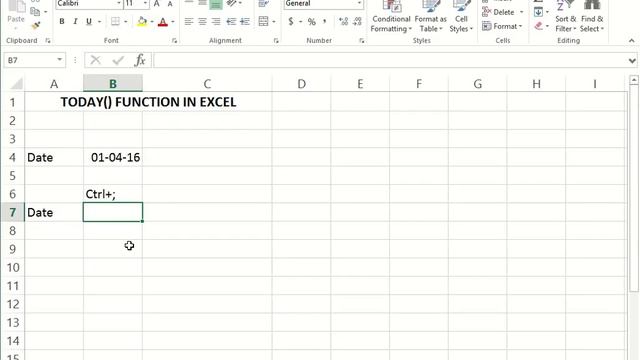Apply the yellow fill color
This screenshot has width=640, height=360.
[142, 22]
